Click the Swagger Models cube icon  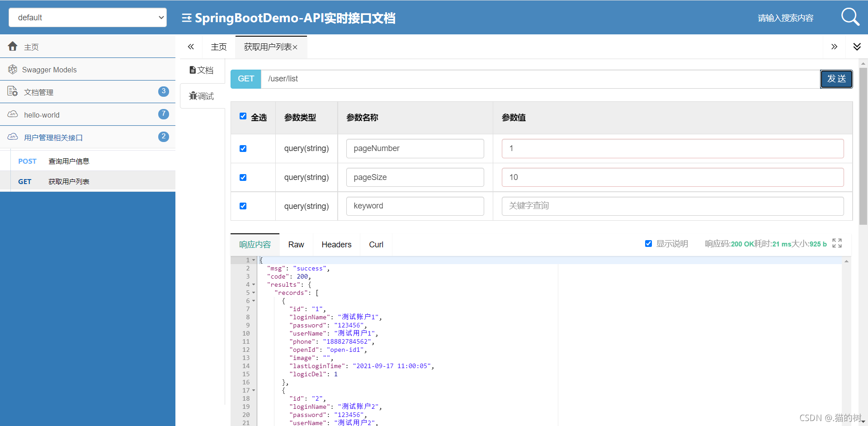tap(13, 69)
